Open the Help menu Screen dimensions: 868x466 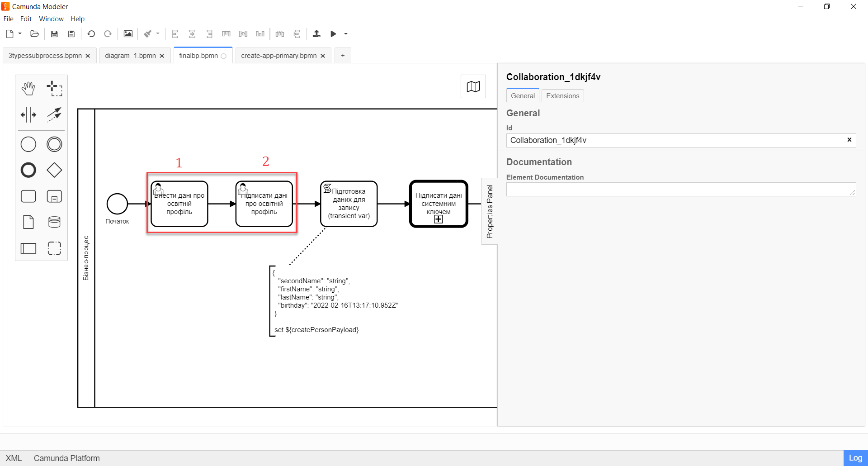point(78,19)
